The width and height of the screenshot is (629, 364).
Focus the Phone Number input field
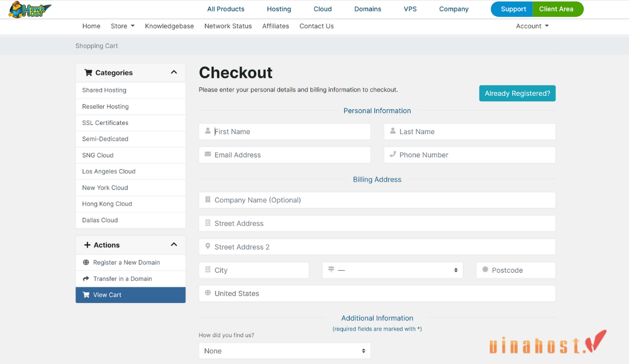coord(470,155)
